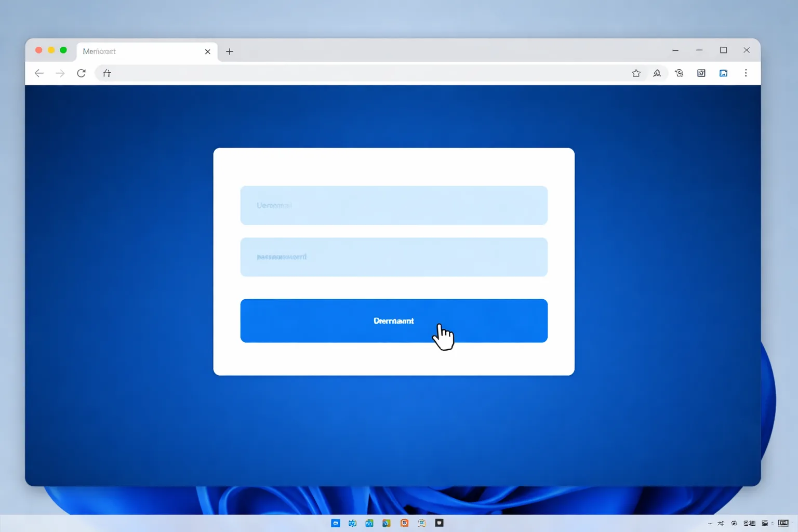The image size is (798, 532).
Task: Focus the password input field
Action: tap(394, 257)
